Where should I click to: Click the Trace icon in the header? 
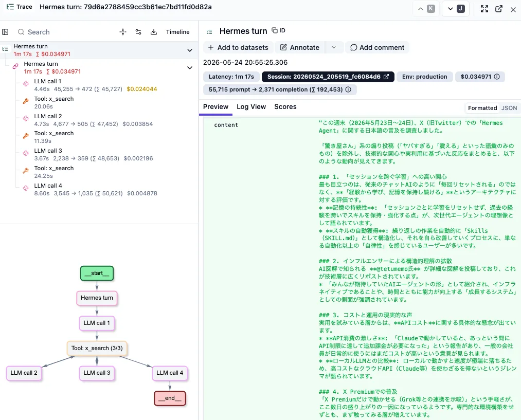[x=10, y=7]
